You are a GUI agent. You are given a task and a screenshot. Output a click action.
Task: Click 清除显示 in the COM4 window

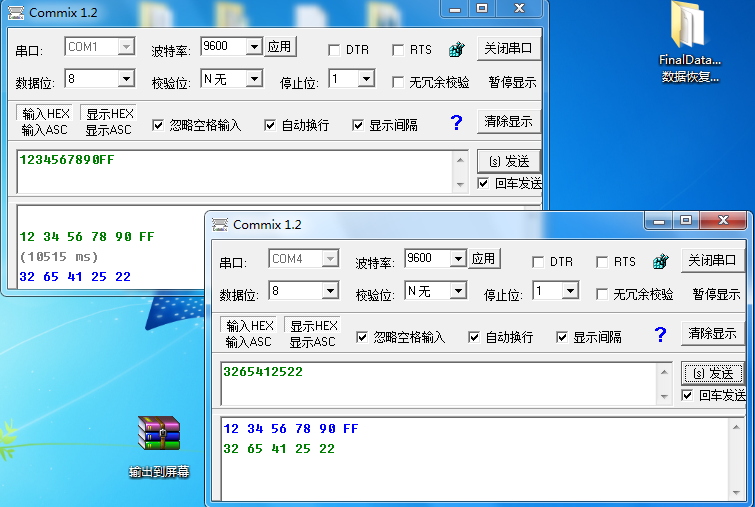pos(713,333)
